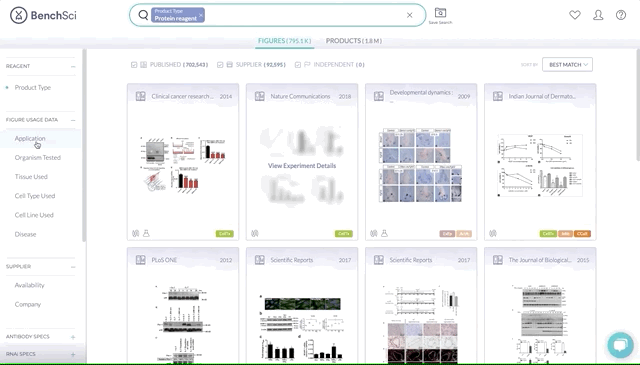Click the flag icon beside INDEPENDENT

307,65
